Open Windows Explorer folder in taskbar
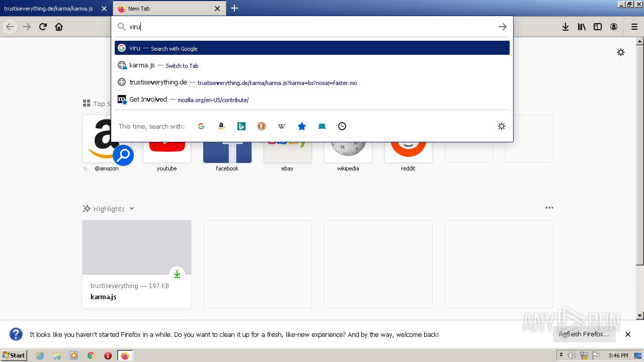The image size is (644, 362). pyautogui.click(x=57, y=355)
